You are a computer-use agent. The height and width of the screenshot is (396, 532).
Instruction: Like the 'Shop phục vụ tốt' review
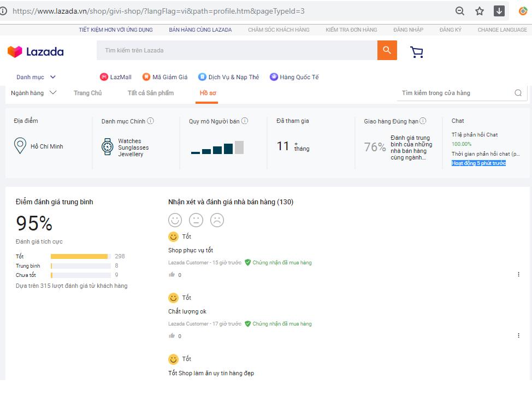point(172,275)
